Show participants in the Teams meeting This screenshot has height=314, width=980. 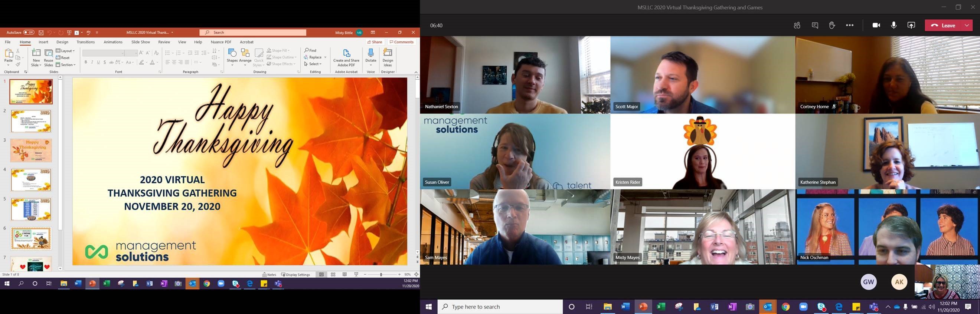click(x=797, y=26)
